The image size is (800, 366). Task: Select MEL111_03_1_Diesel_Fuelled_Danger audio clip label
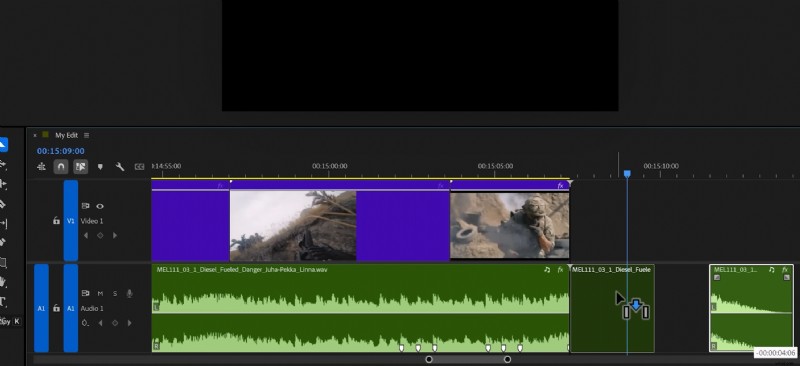point(242,270)
